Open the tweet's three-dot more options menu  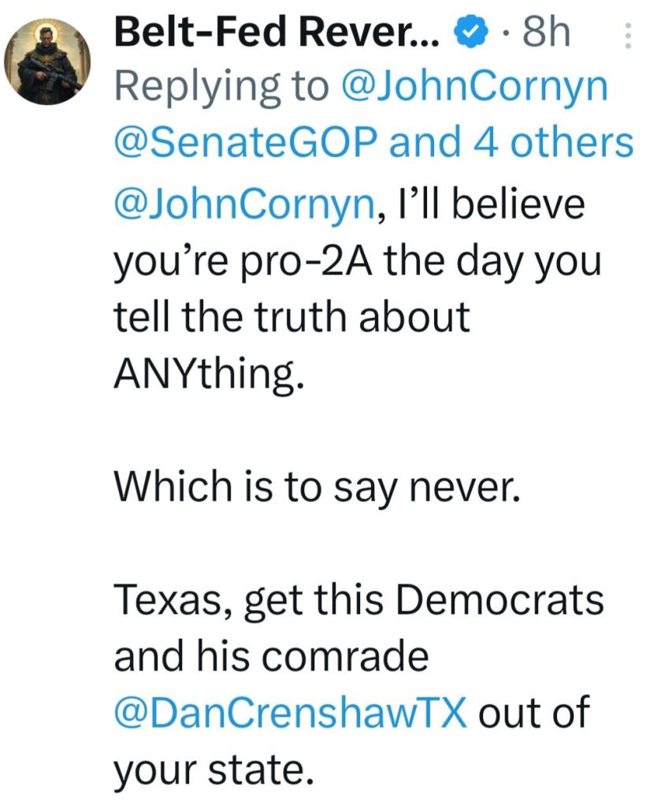click(x=628, y=37)
